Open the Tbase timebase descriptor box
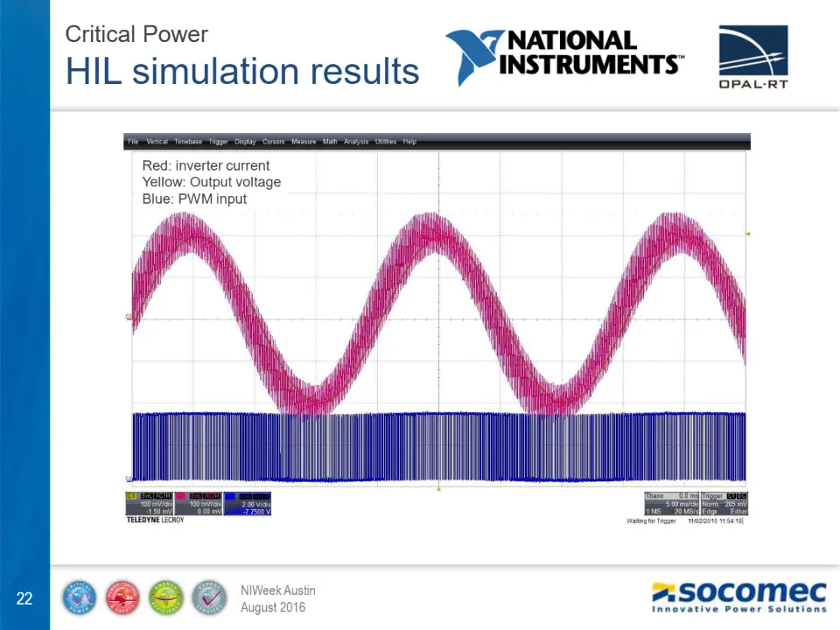The height and width of the screenshot is (630, 840). point(672,504)
